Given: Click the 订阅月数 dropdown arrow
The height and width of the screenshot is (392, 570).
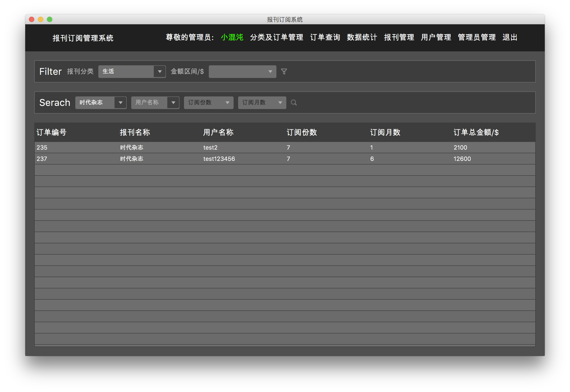Looking at the screenshot, I should pos(280,103).
